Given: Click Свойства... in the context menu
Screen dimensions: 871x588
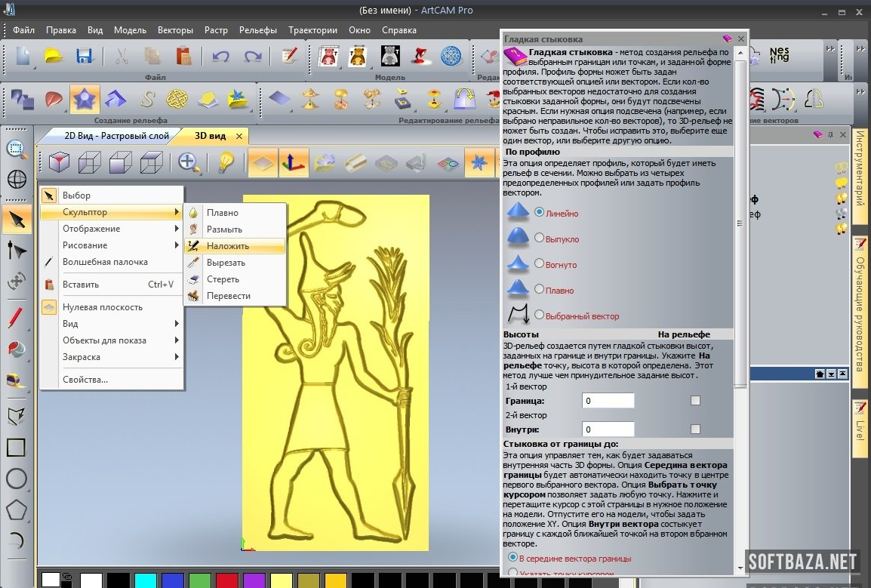Looking at the screenshot, I should pos(85,380).
